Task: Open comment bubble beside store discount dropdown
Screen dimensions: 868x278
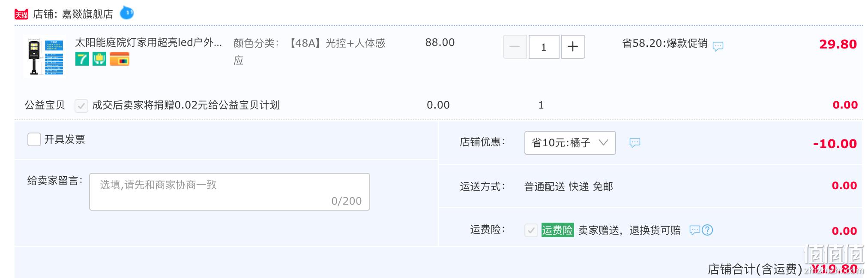Action: click(x=635, y=142)
